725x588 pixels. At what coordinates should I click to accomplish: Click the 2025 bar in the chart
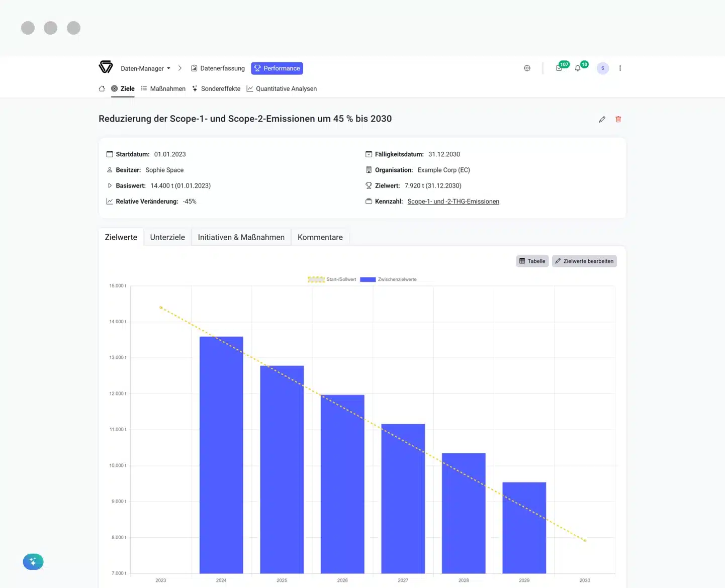coord(282,469)
